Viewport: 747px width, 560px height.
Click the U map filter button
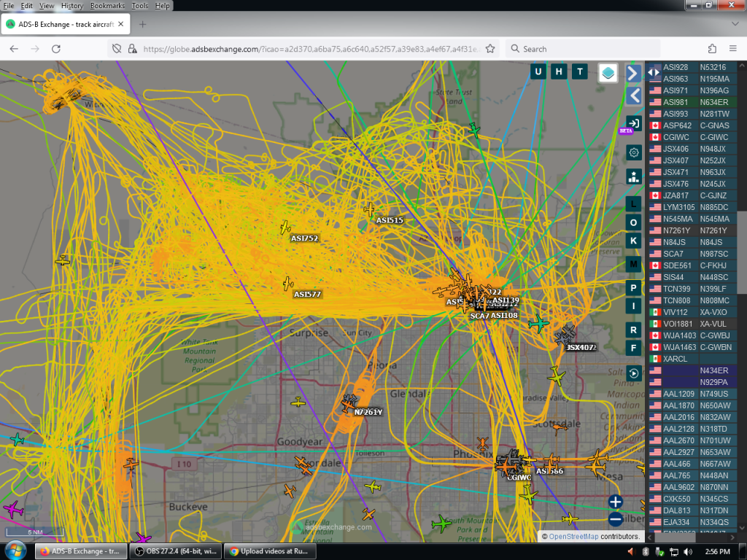point(538,72)
